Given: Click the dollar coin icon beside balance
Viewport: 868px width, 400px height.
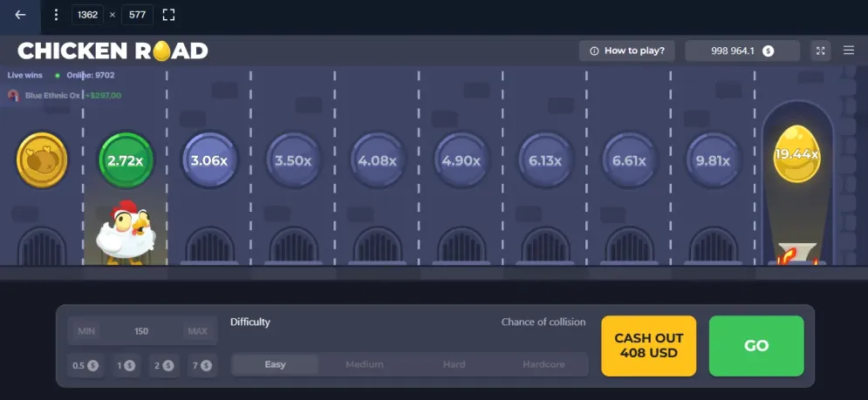Looking at the screenshot, I should tap(768, 51).
